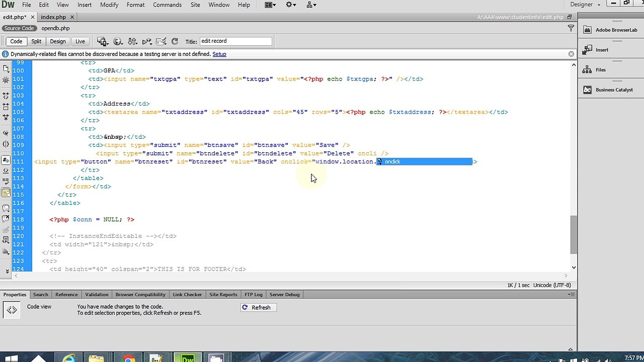Click the vertical scrollbar thumb in code editor
644x362 pixels.
(x=573, y=235)
